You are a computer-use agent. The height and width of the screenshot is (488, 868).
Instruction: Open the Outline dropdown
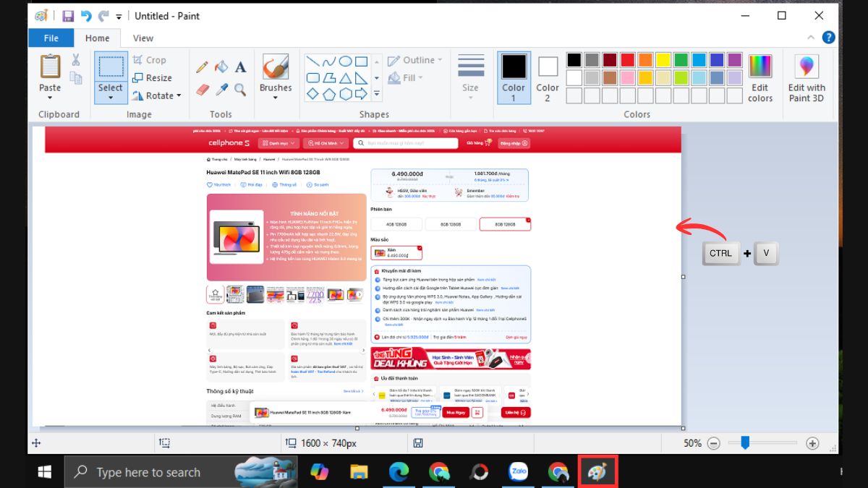point(415,60)
